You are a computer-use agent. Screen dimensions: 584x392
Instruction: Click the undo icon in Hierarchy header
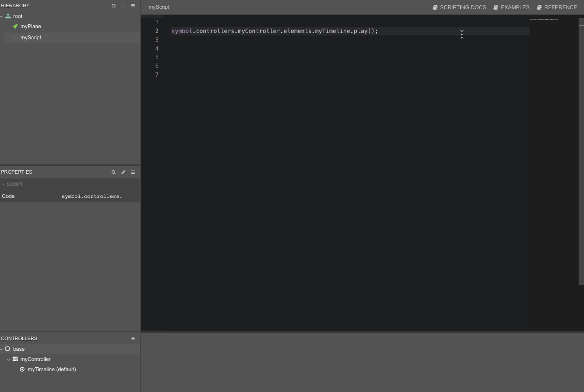[114, 6]
